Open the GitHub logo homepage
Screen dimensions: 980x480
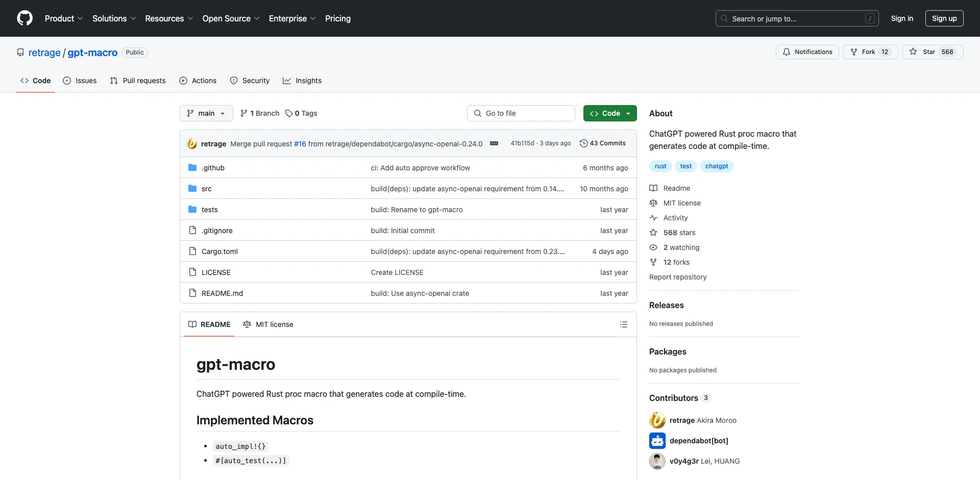click(24, 18)
